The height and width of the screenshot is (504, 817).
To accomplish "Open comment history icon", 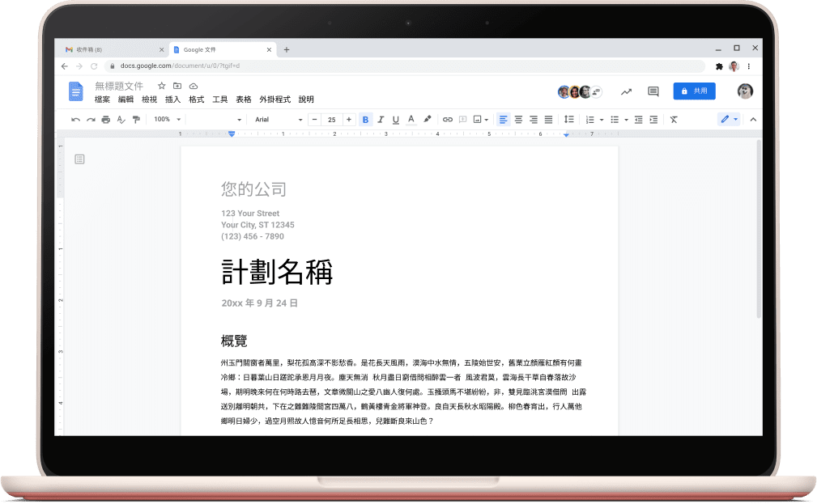I will pos(653,91).
